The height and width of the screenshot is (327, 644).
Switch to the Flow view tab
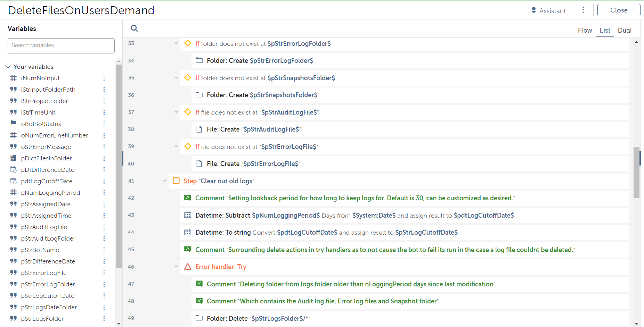tap(585, 30)
